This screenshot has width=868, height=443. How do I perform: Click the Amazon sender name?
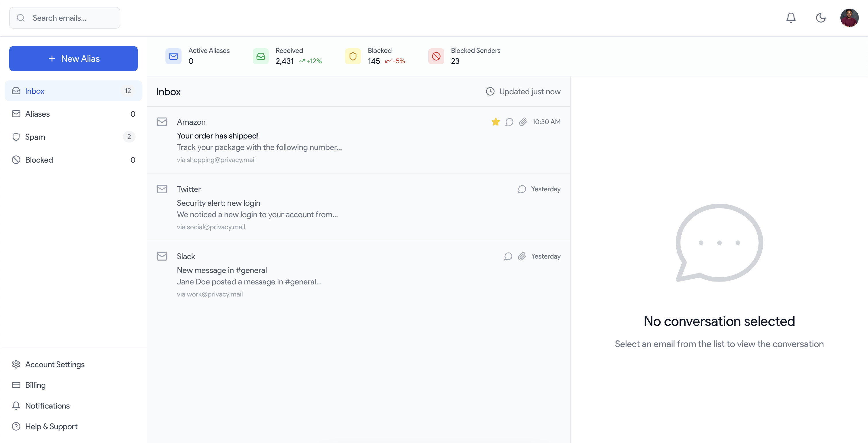point(191,122)
